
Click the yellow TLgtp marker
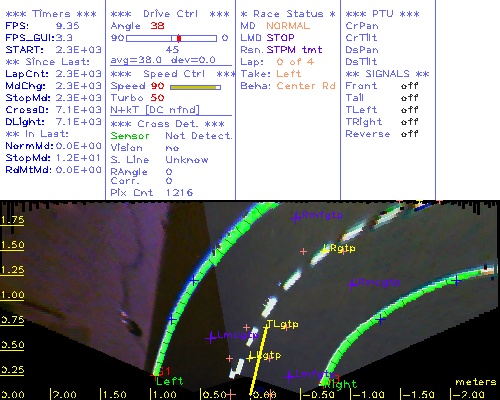(267, 327)
